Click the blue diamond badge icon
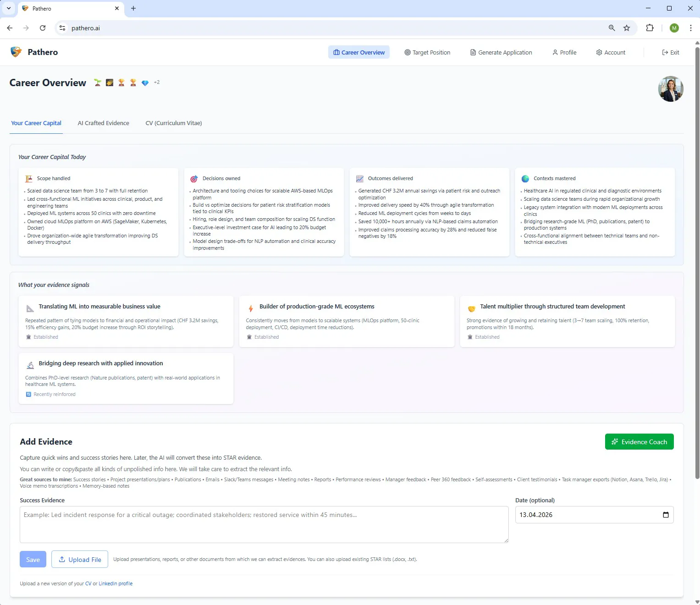The height and width of the screenshot is (605, 700). pos(145,82)
